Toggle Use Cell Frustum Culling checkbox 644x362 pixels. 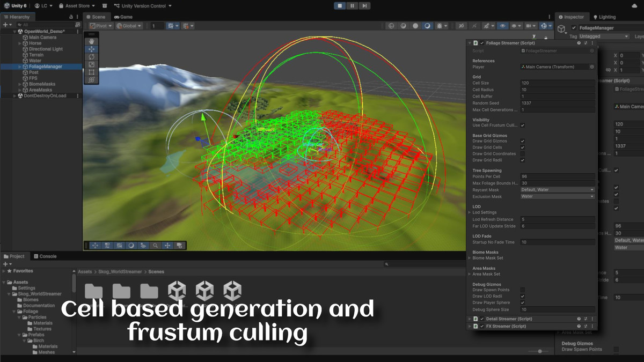coord(523,125)
